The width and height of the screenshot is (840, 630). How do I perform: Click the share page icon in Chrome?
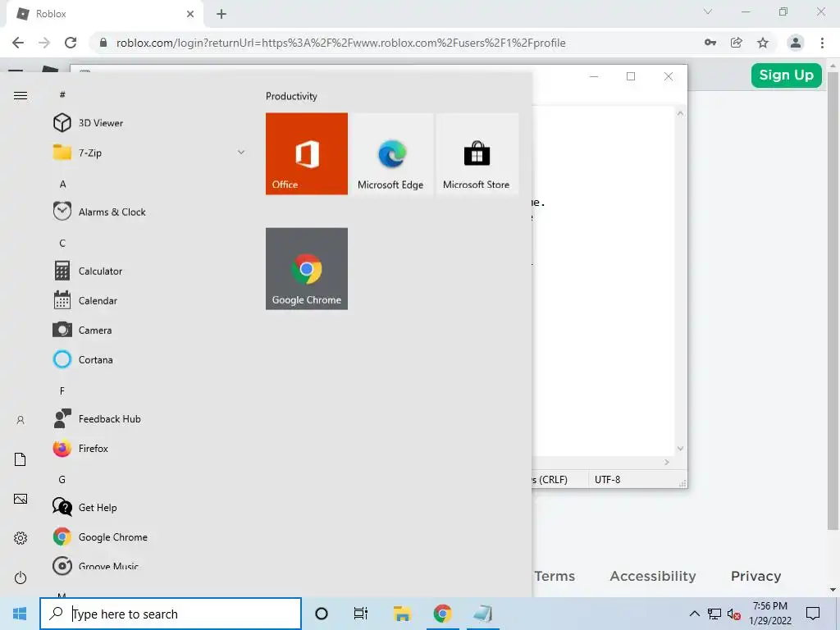(737, 43)
